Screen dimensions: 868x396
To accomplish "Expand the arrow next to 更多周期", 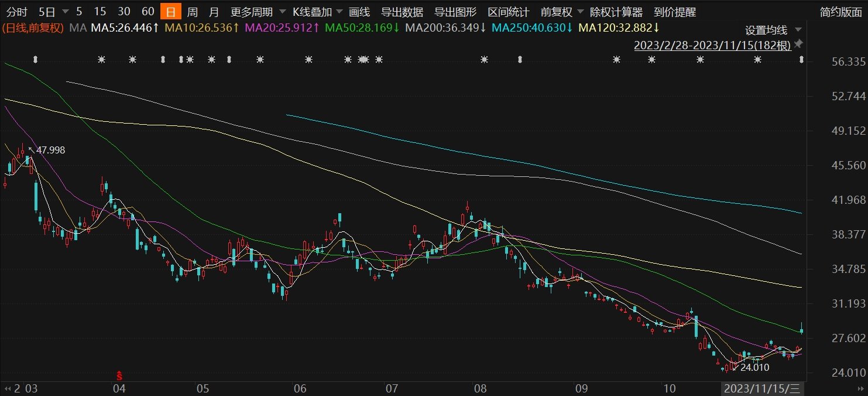I will pos(283,12).
